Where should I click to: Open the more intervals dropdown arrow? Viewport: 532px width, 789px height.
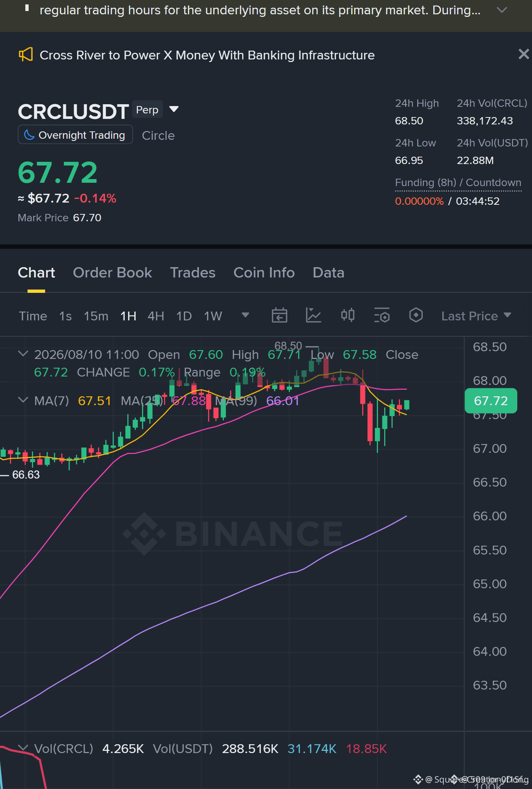point(245,315)
